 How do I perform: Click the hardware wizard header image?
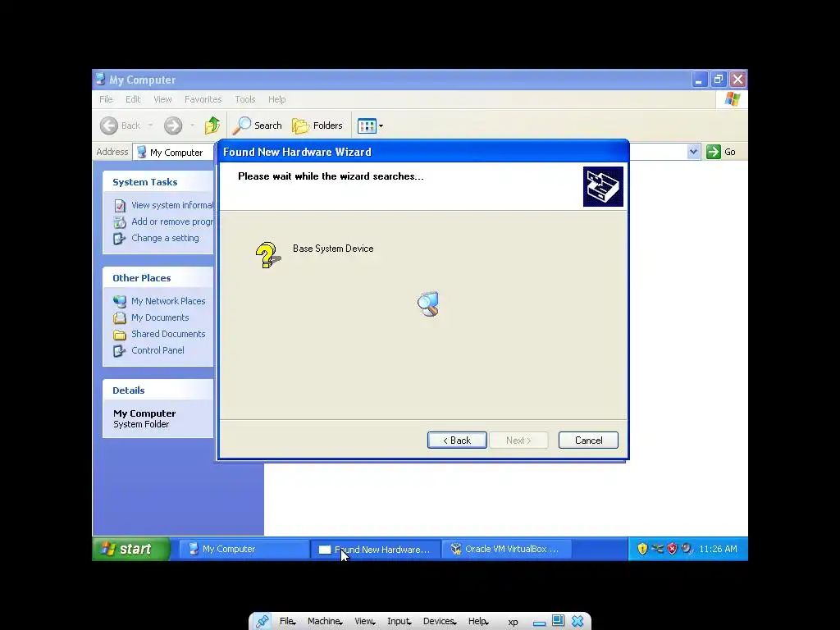point(603,186)
